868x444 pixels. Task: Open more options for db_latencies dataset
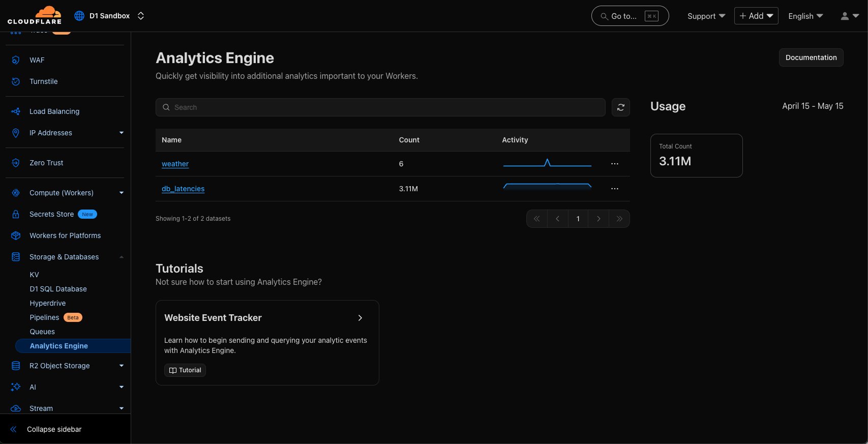615,189
